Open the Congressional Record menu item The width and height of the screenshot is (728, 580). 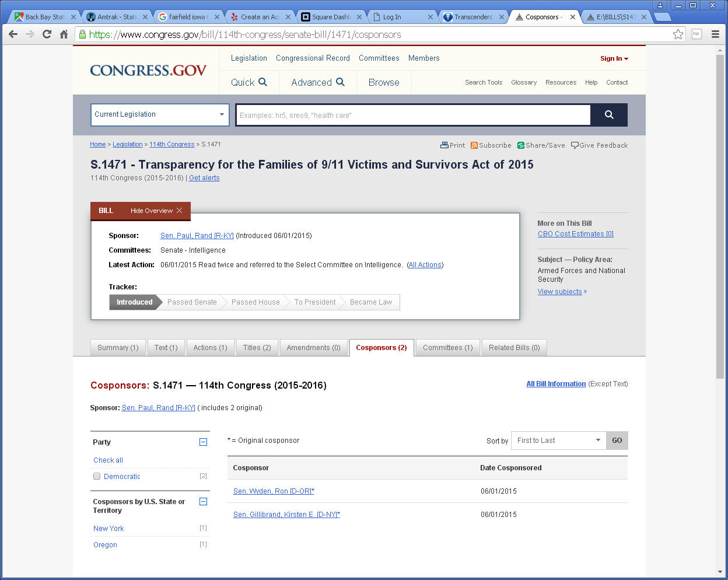pyautogui.click(x=313, y=58)
